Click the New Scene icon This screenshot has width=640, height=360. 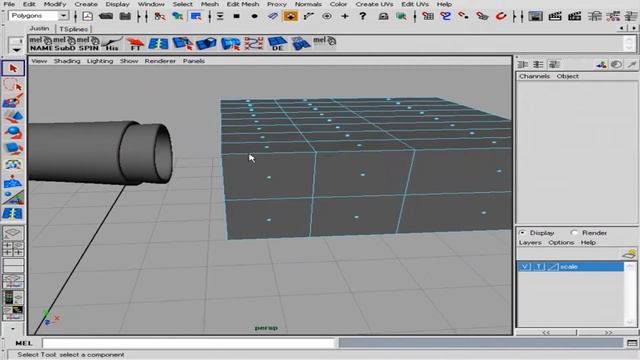tap(88, 16)
